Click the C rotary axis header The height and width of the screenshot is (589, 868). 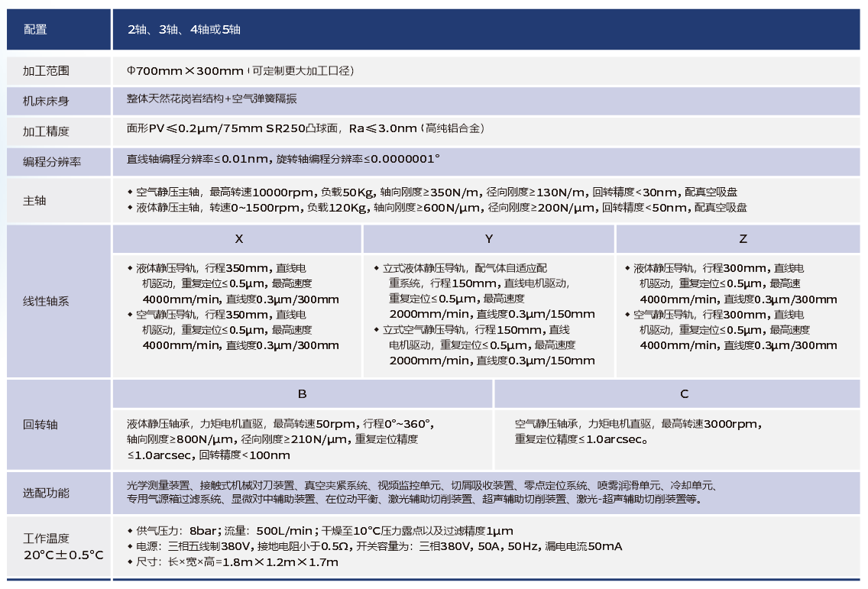(684, 394)
